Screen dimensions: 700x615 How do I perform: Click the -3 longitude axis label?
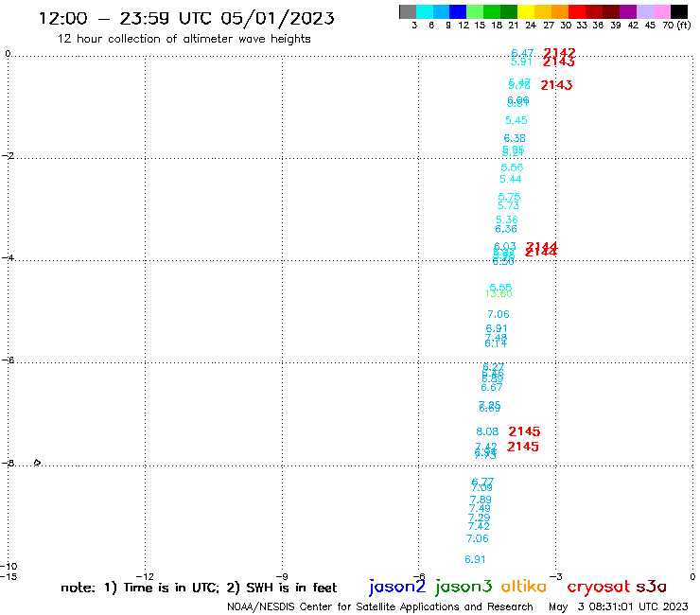pos(556,576)
